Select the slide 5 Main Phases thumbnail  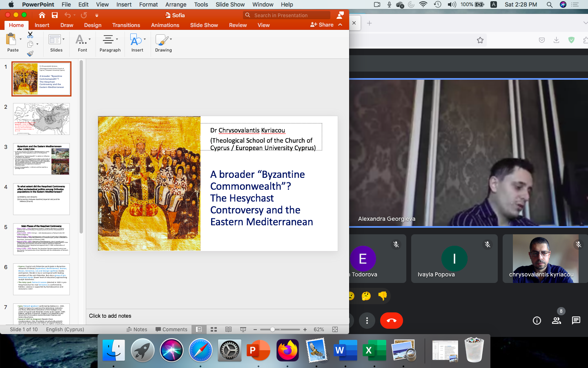click(41, 239)
